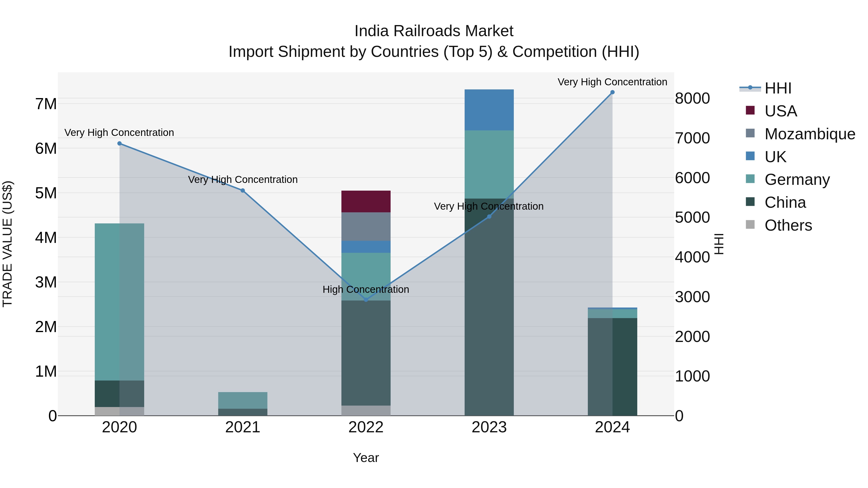Screen dimensions: 868x488
Task: Select the Mozambique segment in 2022 bar
Action: tap(366, 227)
